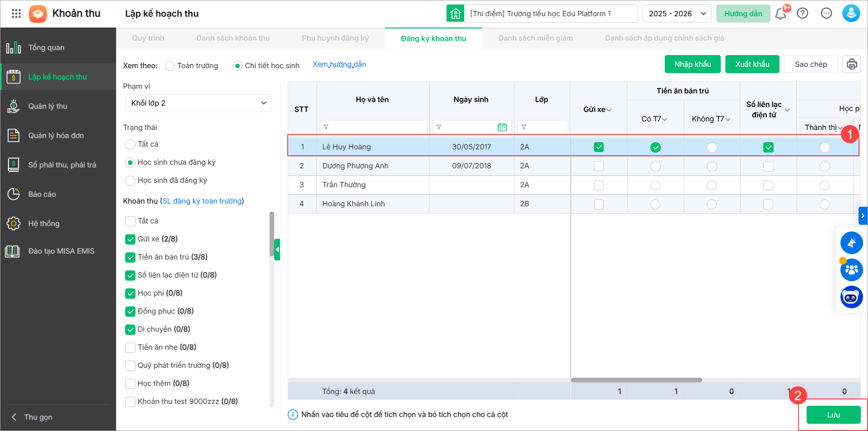Select the Toàn trường radio option
This screenshot has height=431, width=868.
(x=170, y=66)
